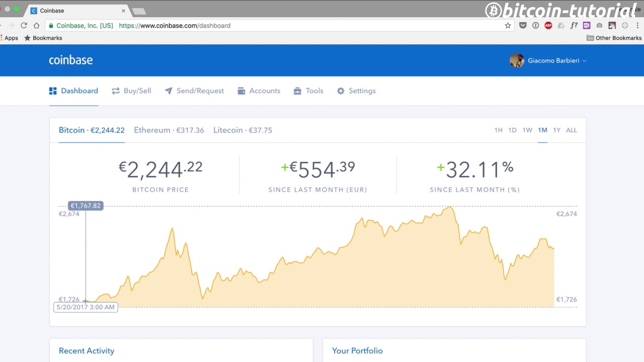
Task: Open a new browser tab
Action: 138,11
